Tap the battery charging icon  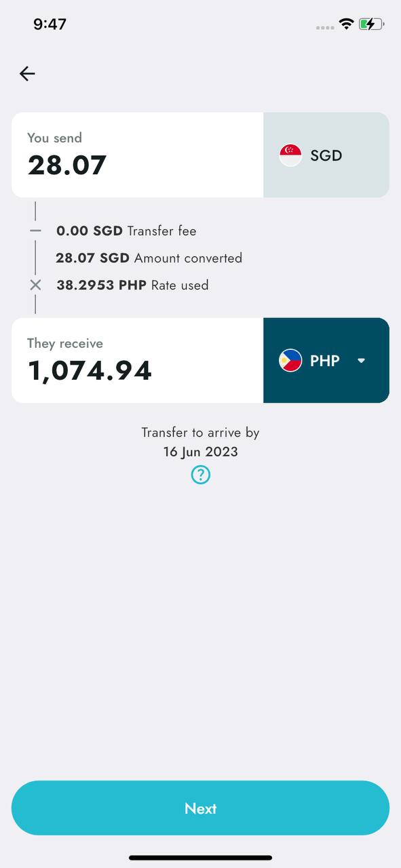(x=371, y=24)
